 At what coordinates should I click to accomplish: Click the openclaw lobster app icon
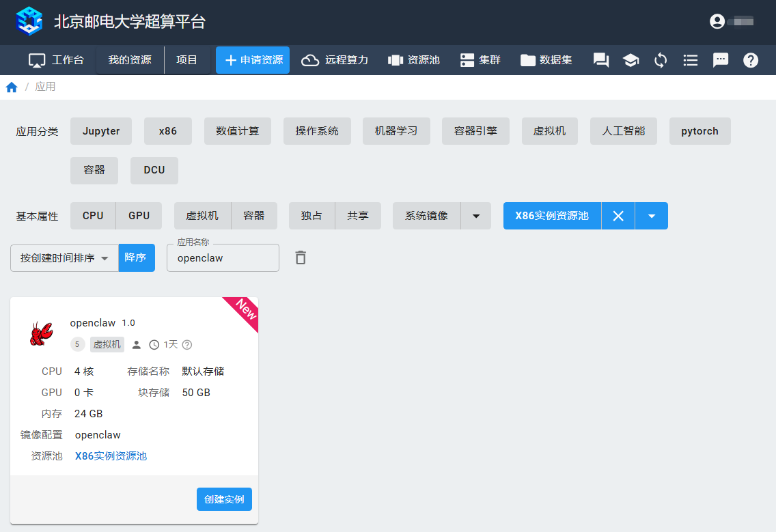point(42,333)
